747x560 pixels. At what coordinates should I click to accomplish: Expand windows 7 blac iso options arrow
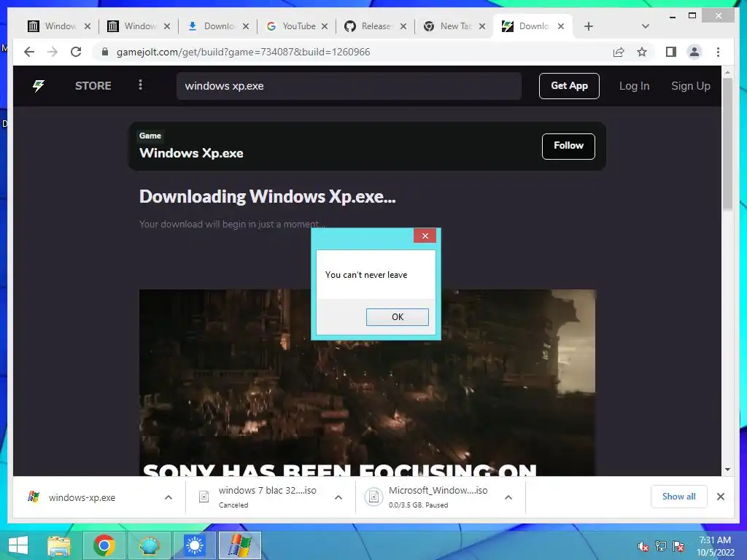338,497
